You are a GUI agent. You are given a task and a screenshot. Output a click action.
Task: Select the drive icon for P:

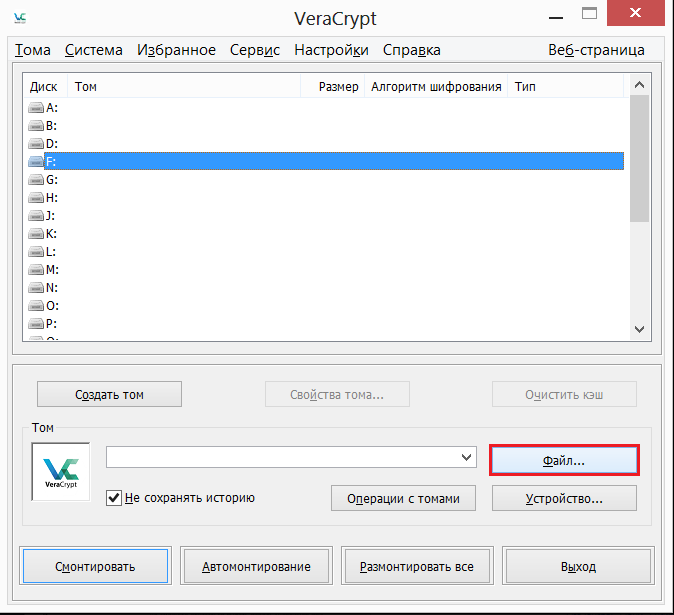click(36, 323)
